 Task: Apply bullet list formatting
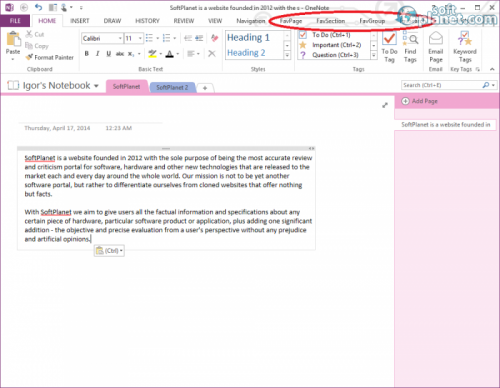point(149,38)
